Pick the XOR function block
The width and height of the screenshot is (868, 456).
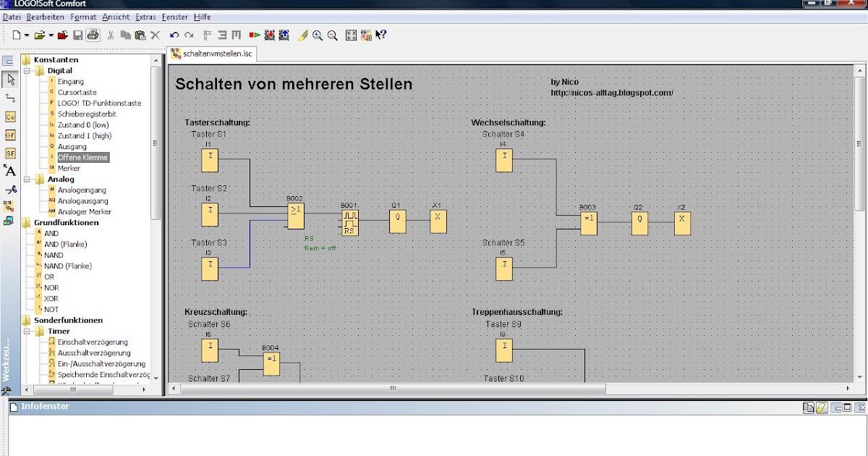click(50, 298)
